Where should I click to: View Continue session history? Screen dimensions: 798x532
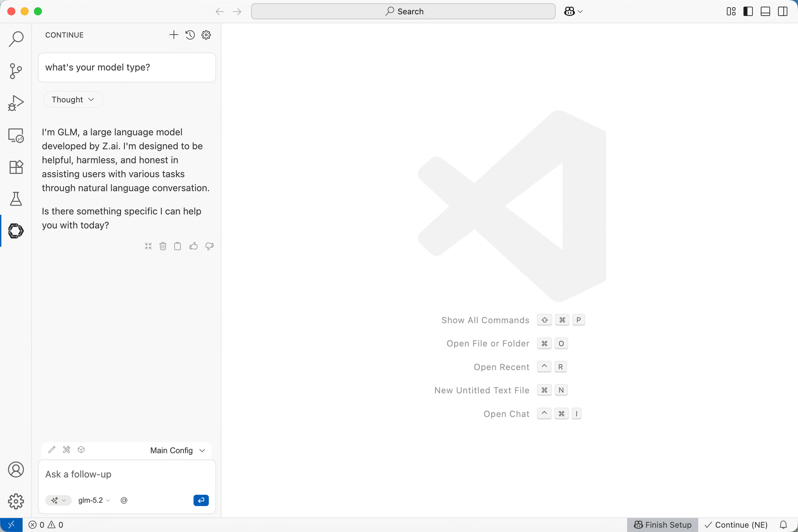click(190, 35)
